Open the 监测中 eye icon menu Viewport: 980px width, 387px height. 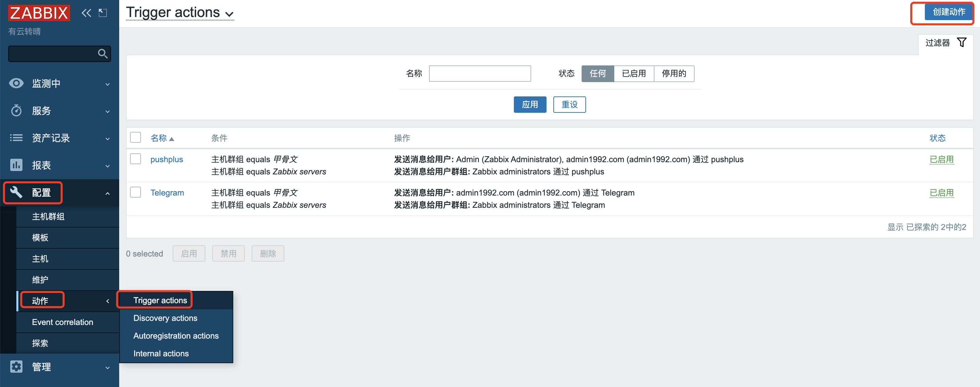coord(16,83)
